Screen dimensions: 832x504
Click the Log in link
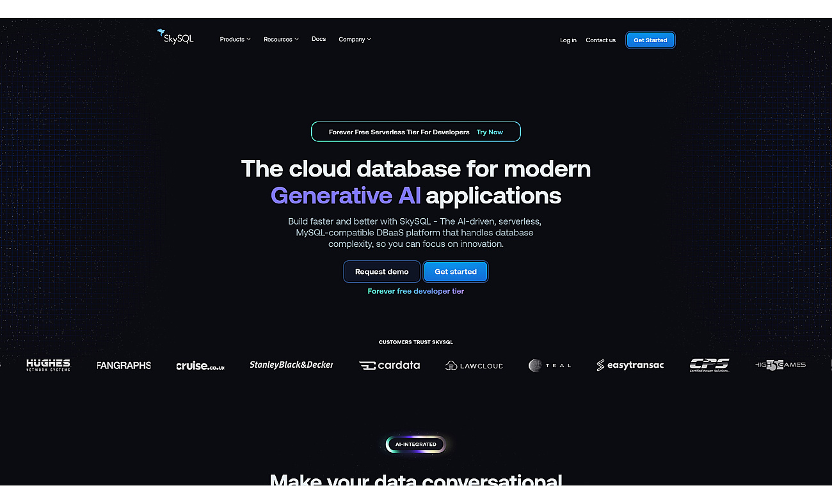pyautogui.click(x=568, y=40)
